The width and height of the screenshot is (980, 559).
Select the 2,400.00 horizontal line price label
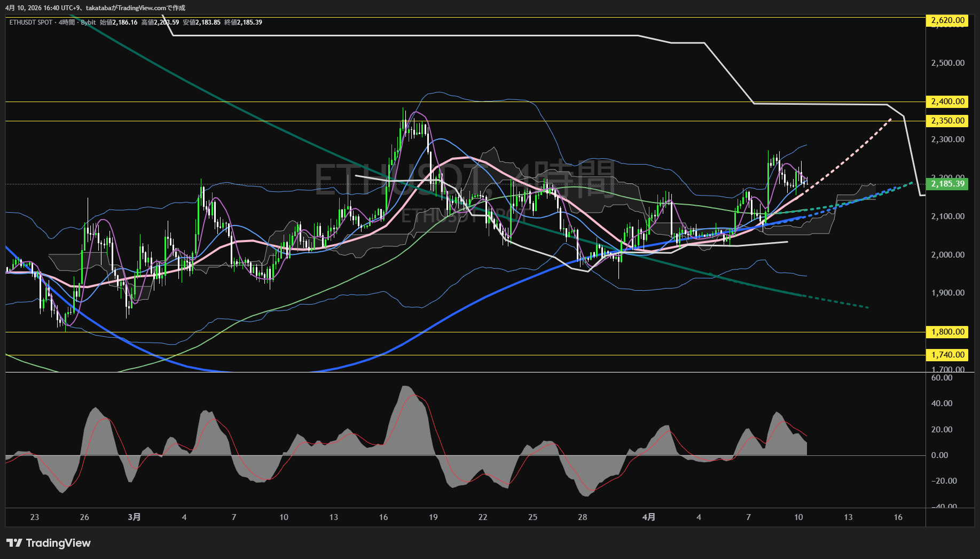point(947,102)
